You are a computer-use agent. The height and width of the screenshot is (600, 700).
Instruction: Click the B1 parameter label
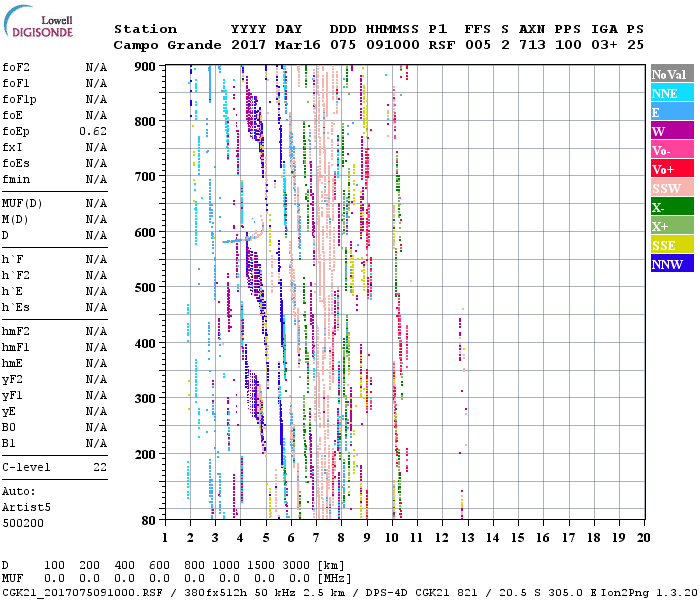coord(9,444)
